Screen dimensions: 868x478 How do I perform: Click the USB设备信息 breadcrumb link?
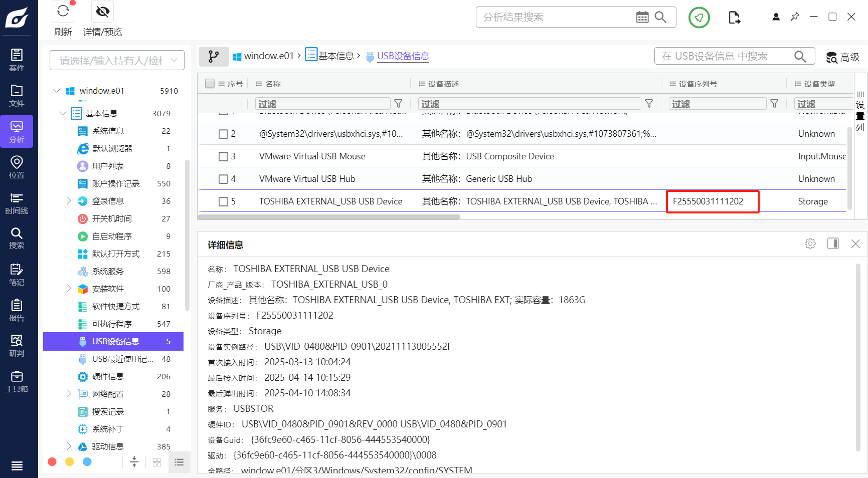[403, 56]
